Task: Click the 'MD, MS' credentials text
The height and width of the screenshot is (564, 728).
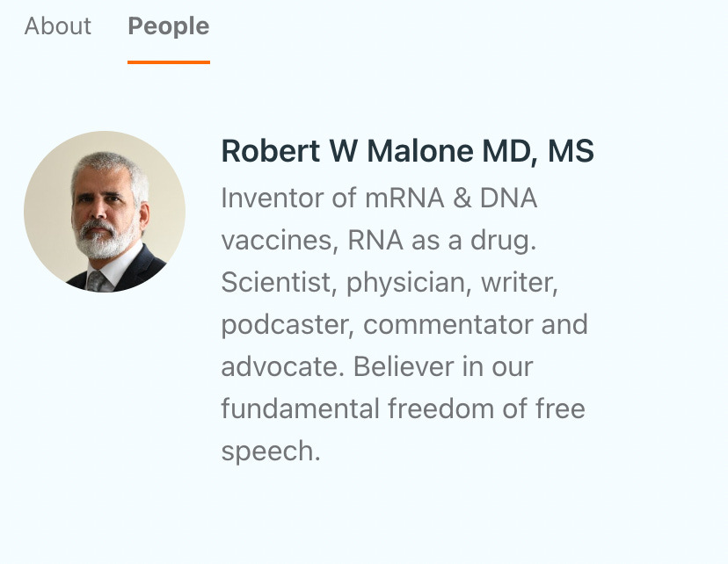Action: tap(536, 151)
